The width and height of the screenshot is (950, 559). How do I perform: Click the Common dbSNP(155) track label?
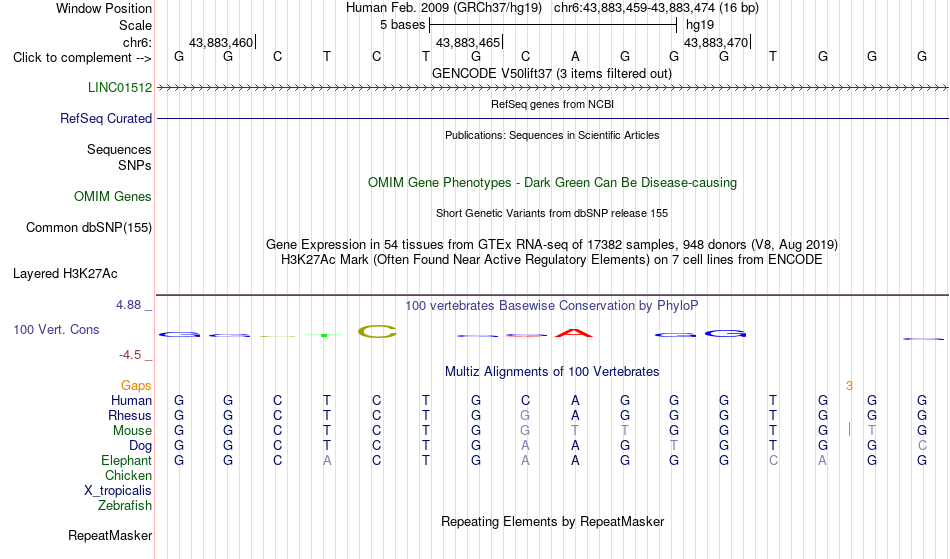click(x=89, y=227)
